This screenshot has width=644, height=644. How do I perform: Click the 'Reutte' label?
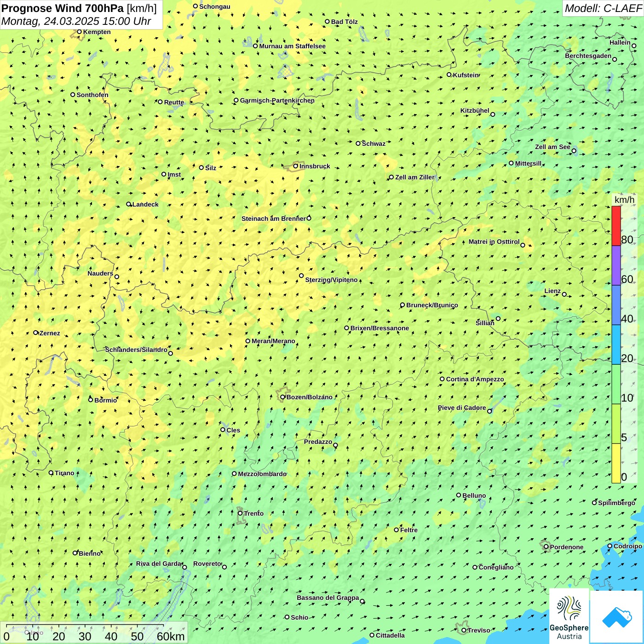[x=174, y=102]
